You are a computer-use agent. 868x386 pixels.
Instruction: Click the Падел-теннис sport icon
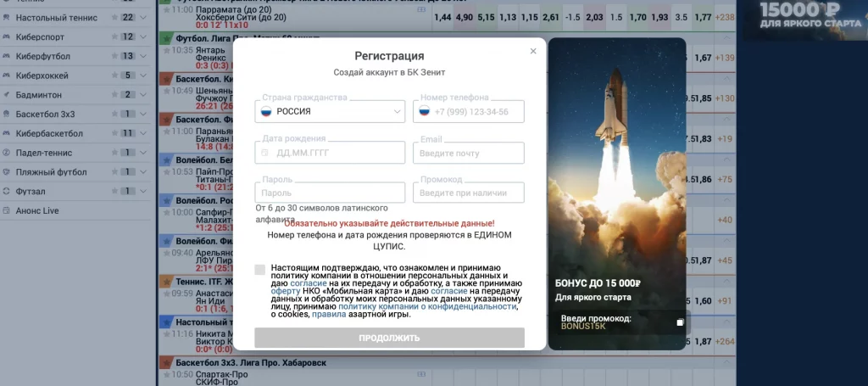(6, 153)
